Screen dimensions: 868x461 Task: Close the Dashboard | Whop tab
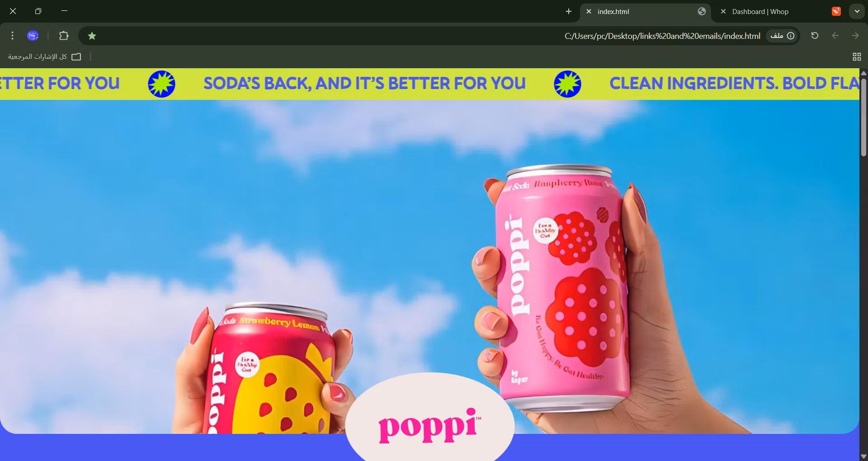(x=723, y=12)
